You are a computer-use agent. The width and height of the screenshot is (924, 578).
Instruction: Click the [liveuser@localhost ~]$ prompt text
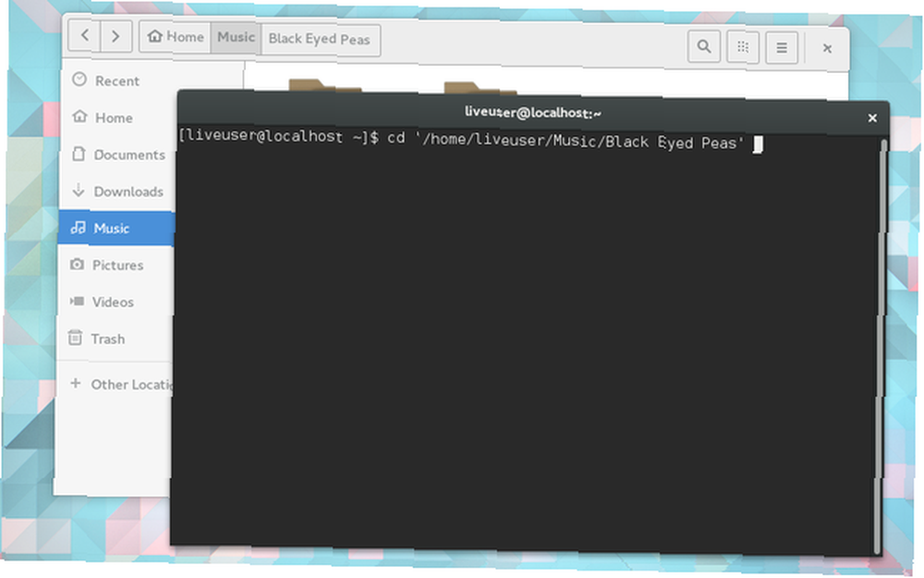(x=279, y=136)
